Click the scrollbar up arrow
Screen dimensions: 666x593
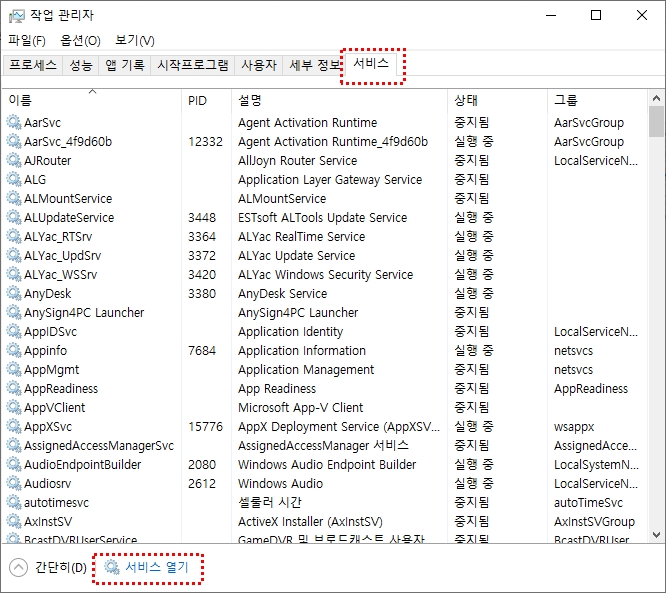[x=656, y=99]
